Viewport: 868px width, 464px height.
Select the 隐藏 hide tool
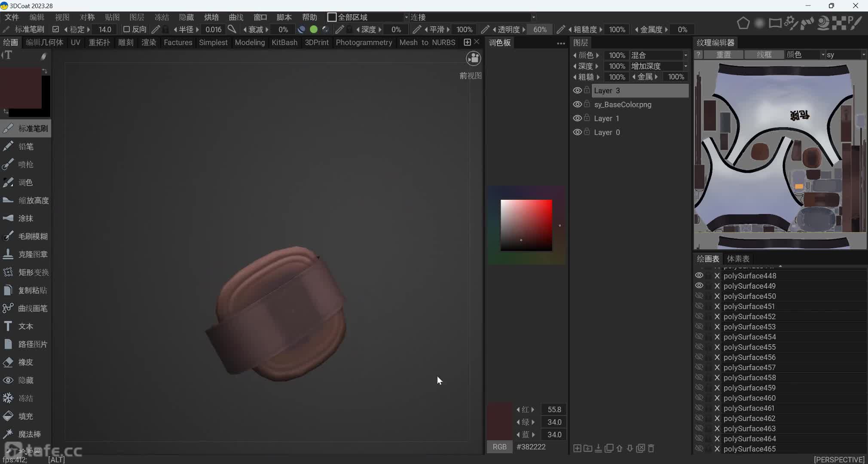coord(25,380)
